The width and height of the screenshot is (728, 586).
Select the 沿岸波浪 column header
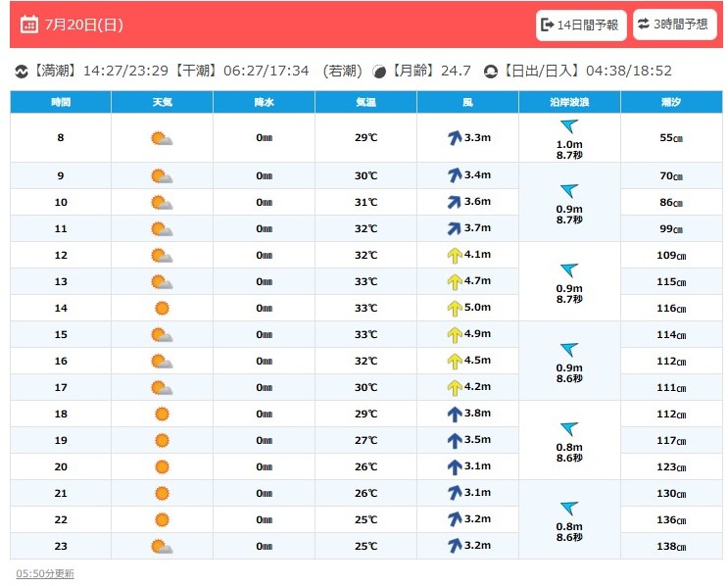(569, 102)
